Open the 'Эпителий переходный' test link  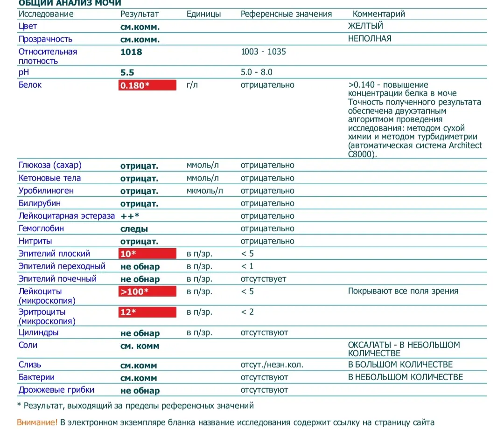coord(62,266)
